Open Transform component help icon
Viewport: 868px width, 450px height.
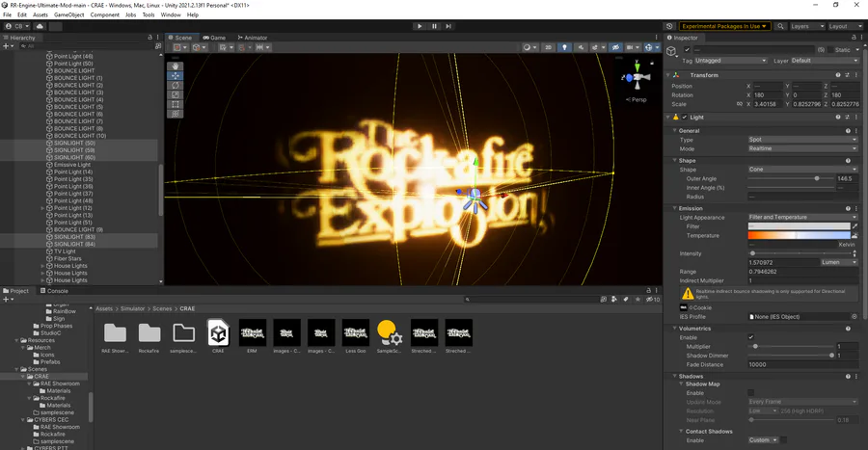pos(838,75)
